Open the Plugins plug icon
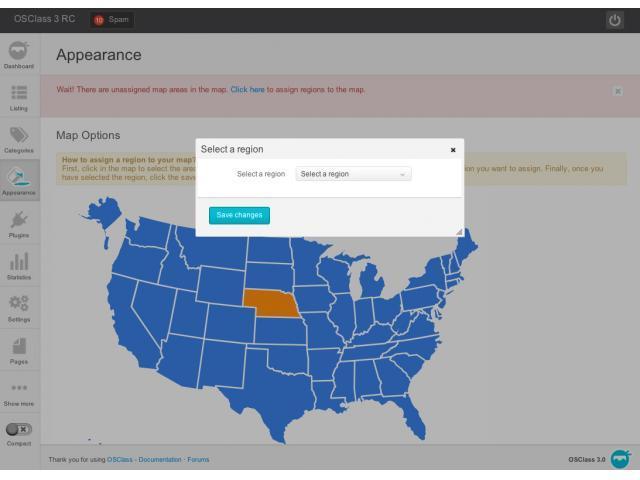 click(19, 220)
